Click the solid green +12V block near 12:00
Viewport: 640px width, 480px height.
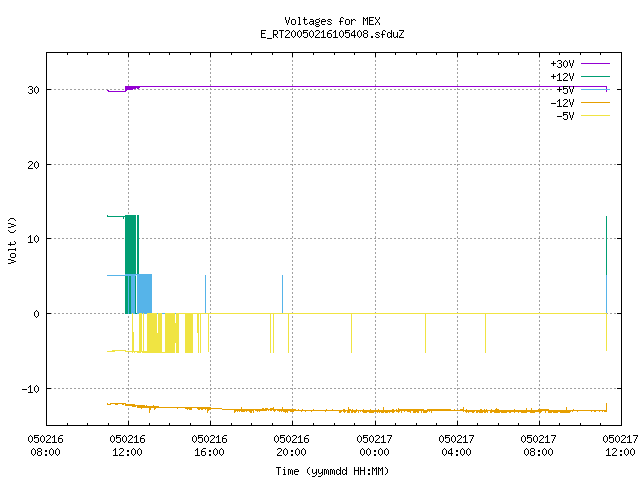tap(131, 245)
